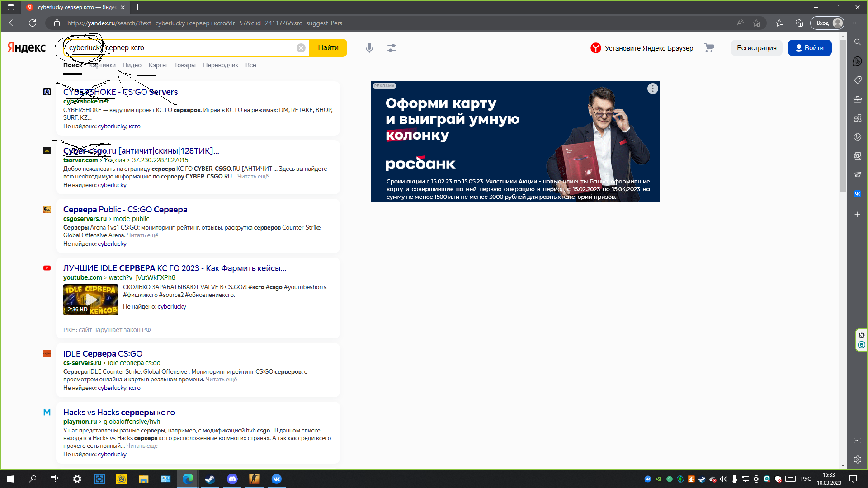The height and width of the screenshot is (488, 868).
Task: Activate Read aloud icon in address bar
Action: [740, 23]
